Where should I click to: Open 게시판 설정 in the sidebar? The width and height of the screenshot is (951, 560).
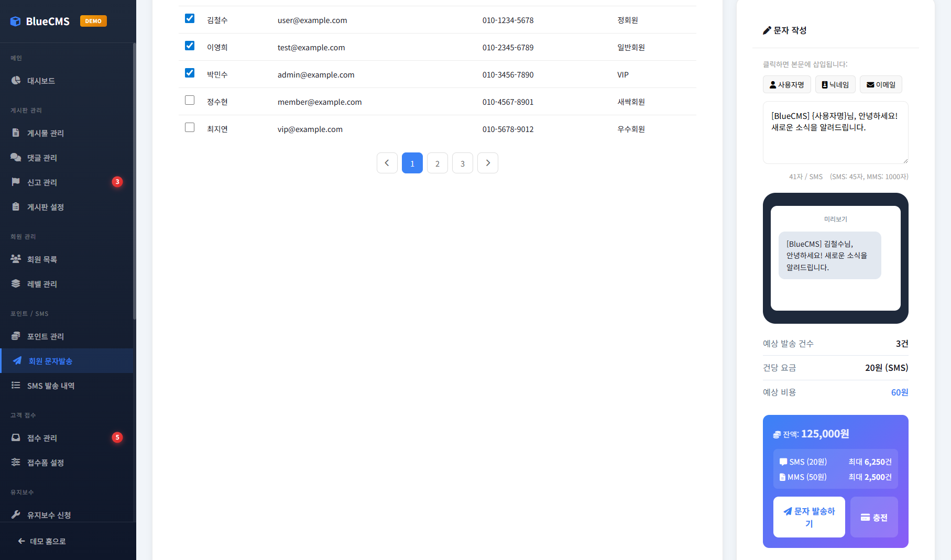coord(46,207)
